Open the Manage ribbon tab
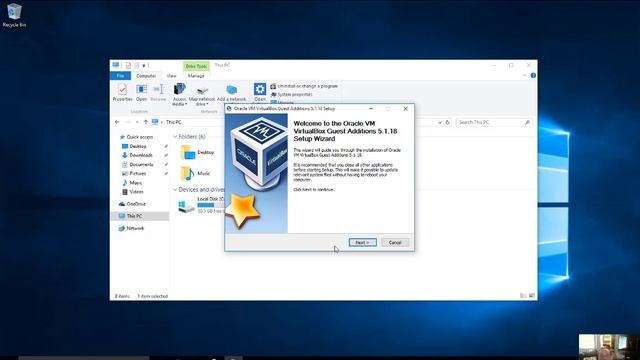Screen dimensions: 640x360 [196, 76]
